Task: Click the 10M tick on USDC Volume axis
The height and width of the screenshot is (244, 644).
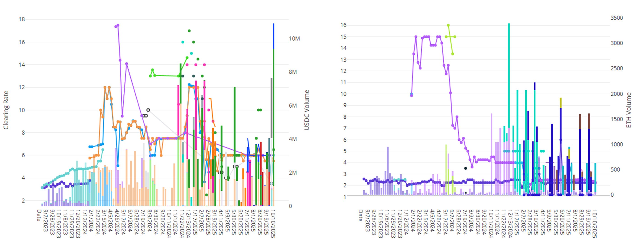Action: pyautogui.click(x=294, y=39)
